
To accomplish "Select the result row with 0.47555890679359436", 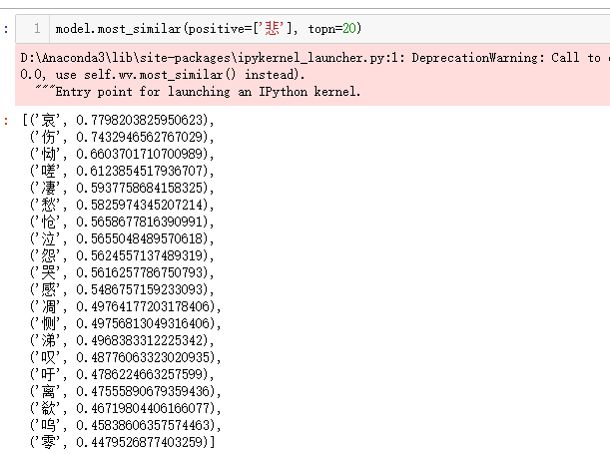I will click(x=126, y=391).
